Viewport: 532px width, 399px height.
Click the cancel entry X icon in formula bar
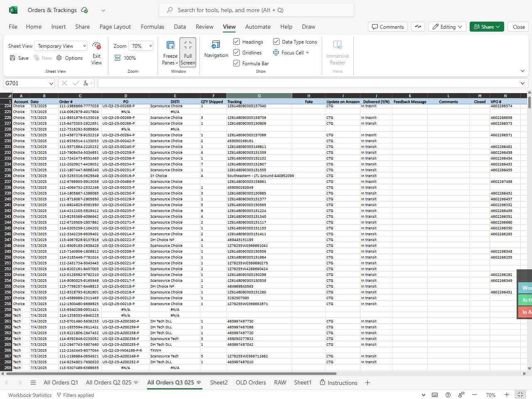[64, 83]
